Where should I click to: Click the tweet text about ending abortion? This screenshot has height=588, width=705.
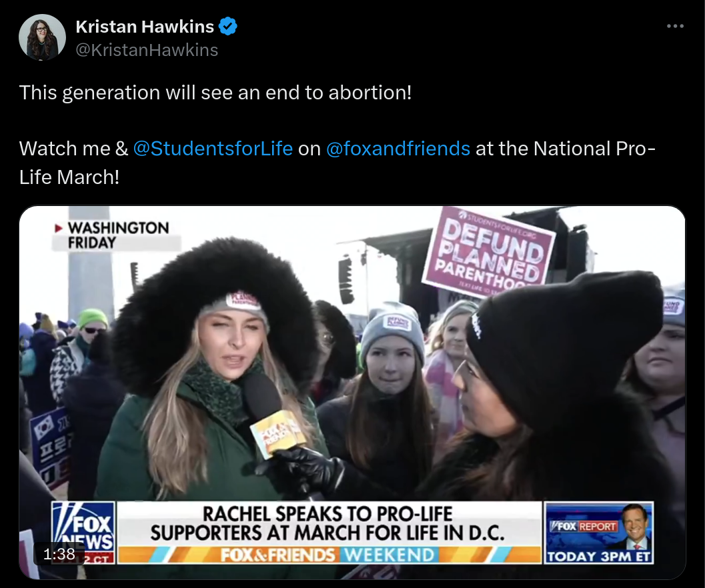click(x=215, y=93)
